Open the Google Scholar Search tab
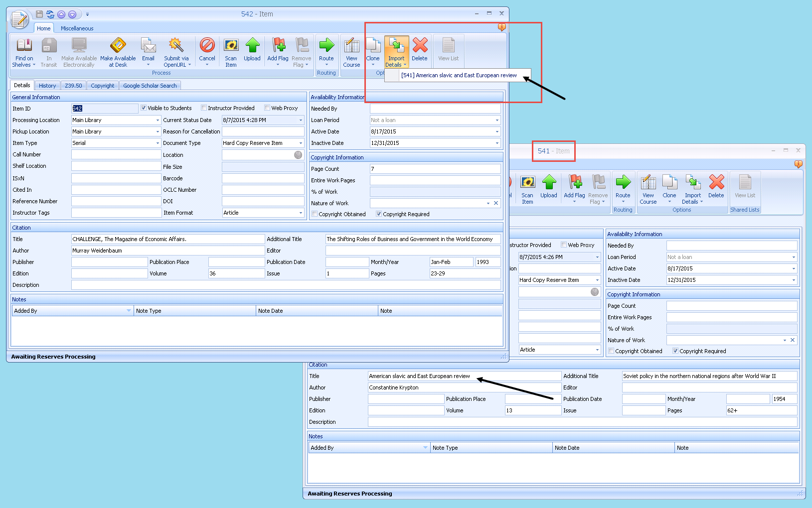Viewport: 812px width, 508px height. coord(150,86)
